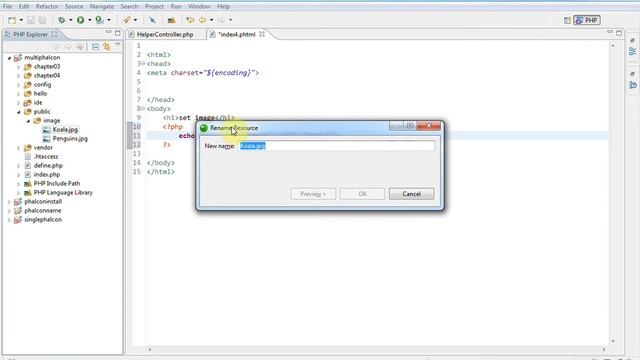The width and height of the screenshot is (640, 360).
Task: Click the New name input field
Action: [336, 146]
